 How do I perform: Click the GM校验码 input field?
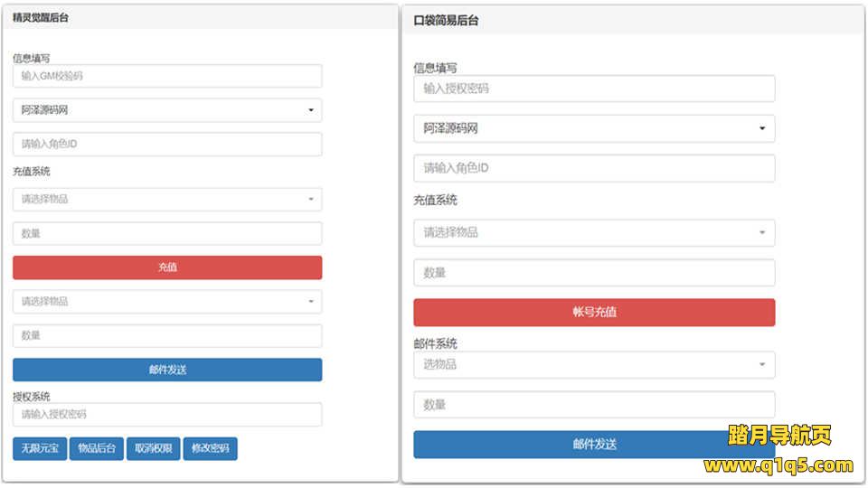click(x=167, y=77)
